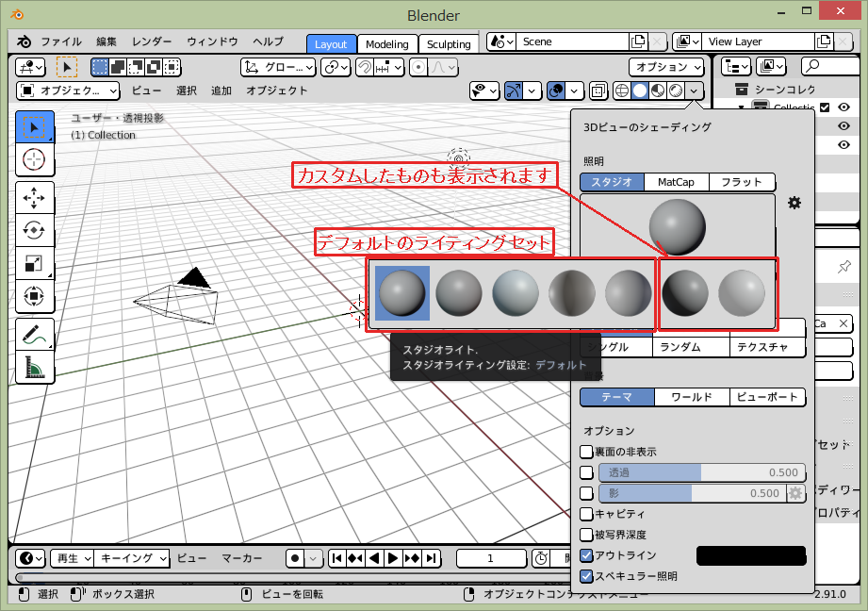Click the new scene copy icon

point(638,41)
